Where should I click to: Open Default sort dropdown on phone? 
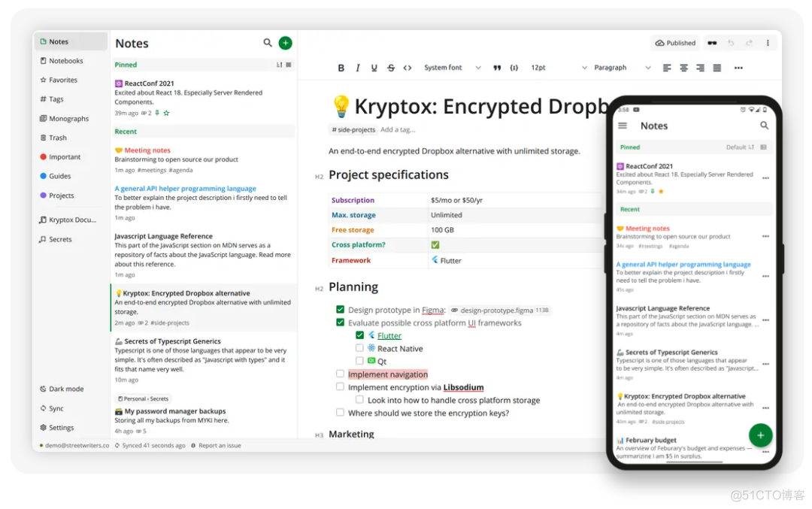pyautogui.click(x=740, y=147)
